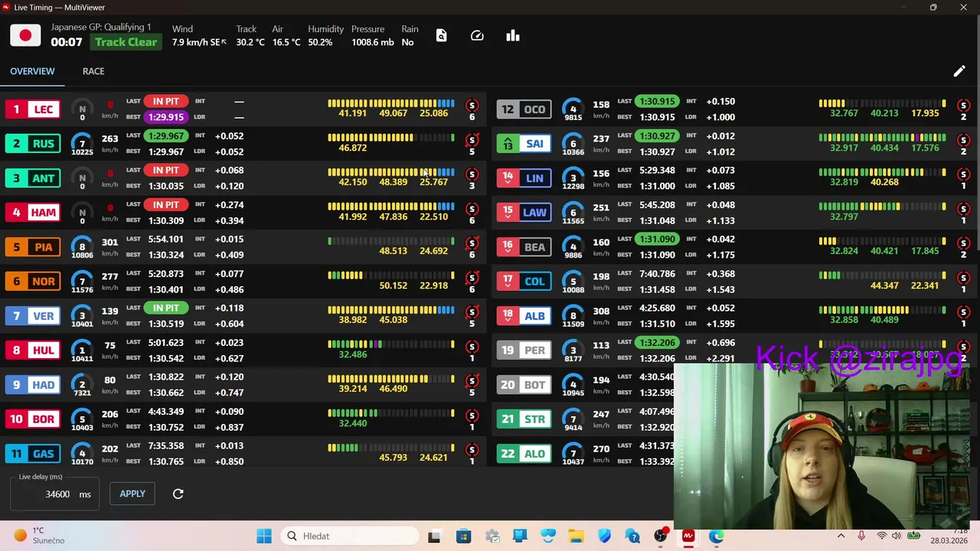Open the Windows Start menu
The height and width of the screenshot is (551, 980).
264,536
